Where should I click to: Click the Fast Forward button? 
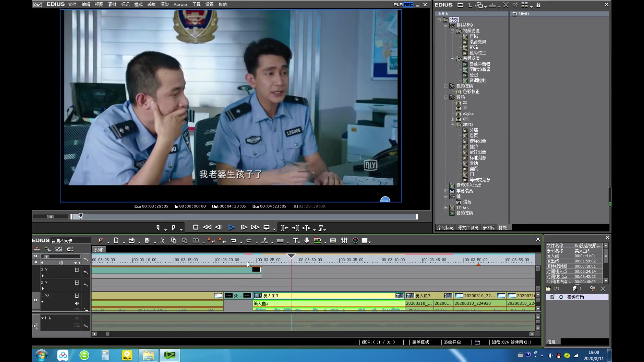255,227
